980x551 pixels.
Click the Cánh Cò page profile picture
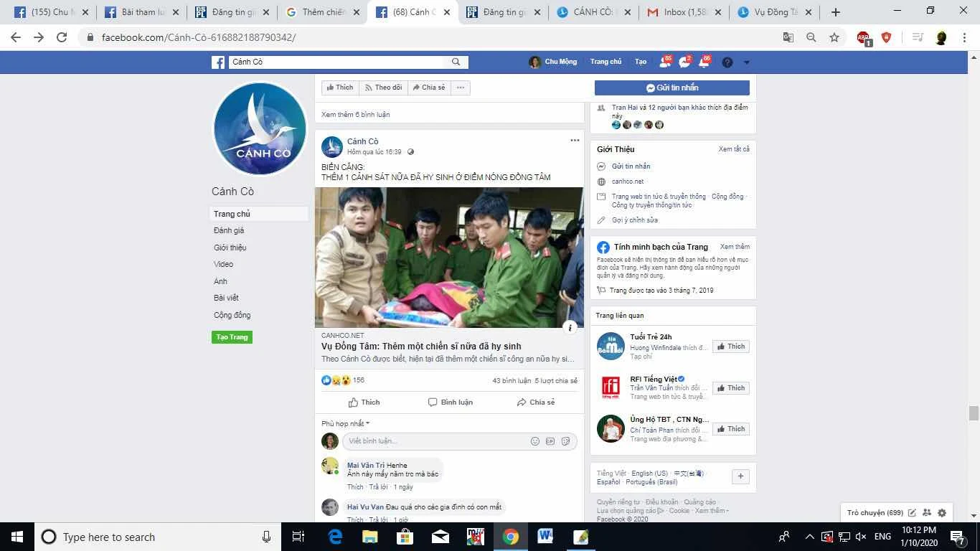tap(260, 129)
